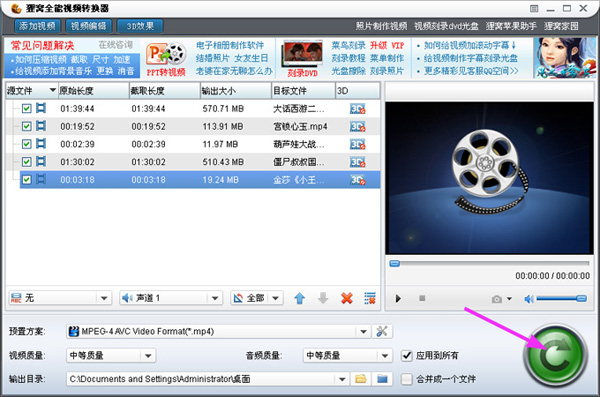
Task: Uncheck the first video lasting 01:39:44
Action: [26, 109]
